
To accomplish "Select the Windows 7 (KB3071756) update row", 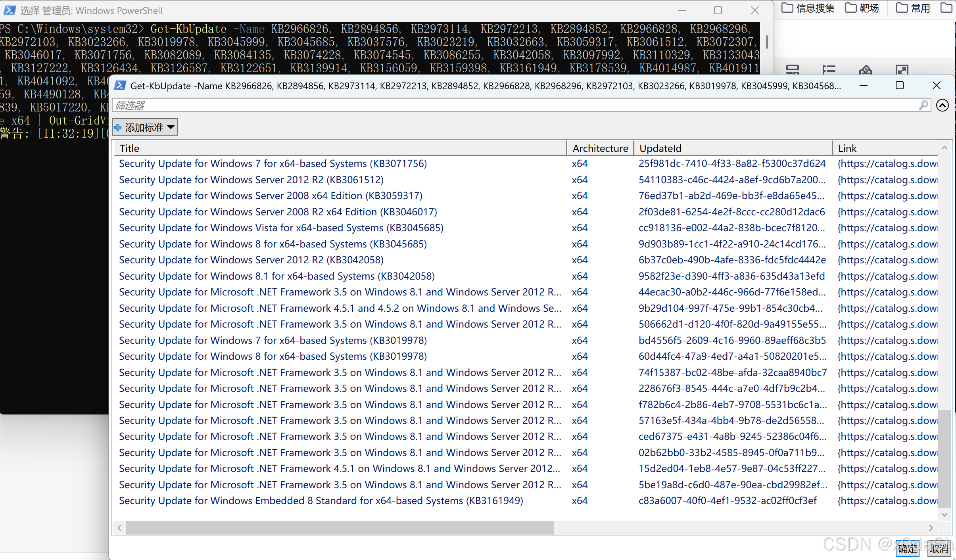I will click(x=526, y=164).
